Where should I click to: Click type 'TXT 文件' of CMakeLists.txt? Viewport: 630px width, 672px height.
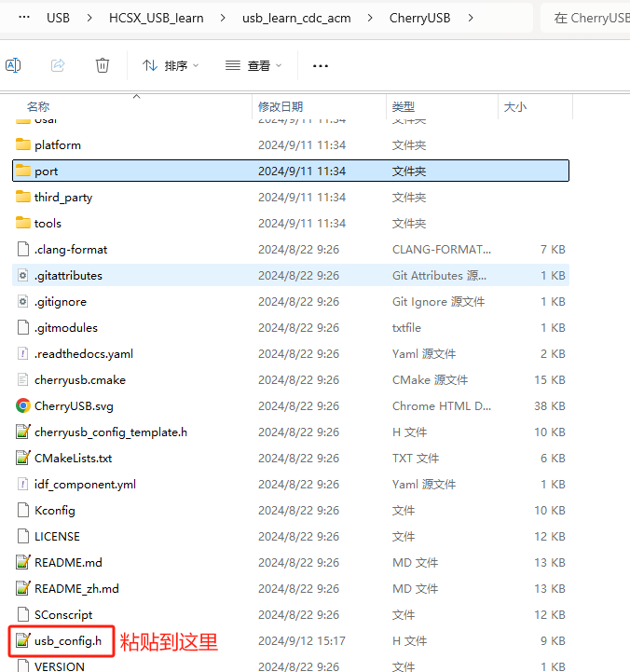pyautogui.click(x=416, y=459)
